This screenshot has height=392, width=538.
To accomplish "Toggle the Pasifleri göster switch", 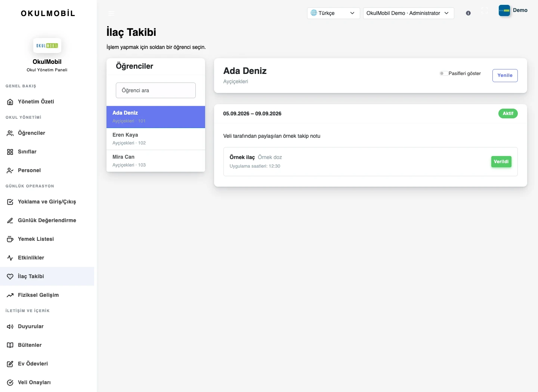I will 443,73.
